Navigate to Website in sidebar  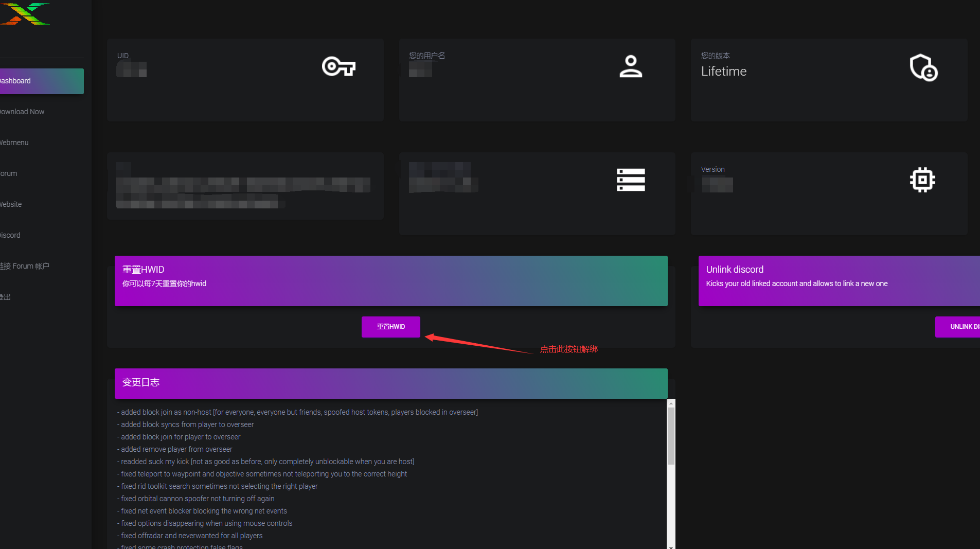pyautogui.click(x=11, y=204)
